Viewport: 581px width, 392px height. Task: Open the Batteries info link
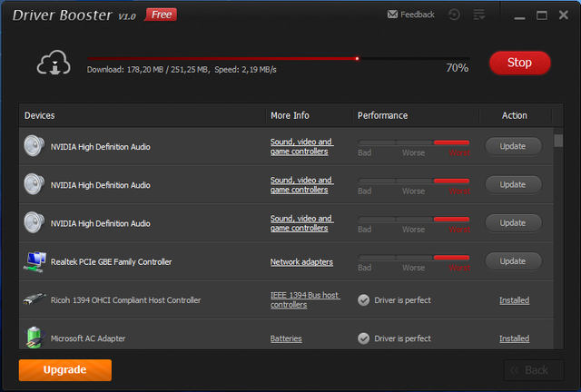coord(286,338)
